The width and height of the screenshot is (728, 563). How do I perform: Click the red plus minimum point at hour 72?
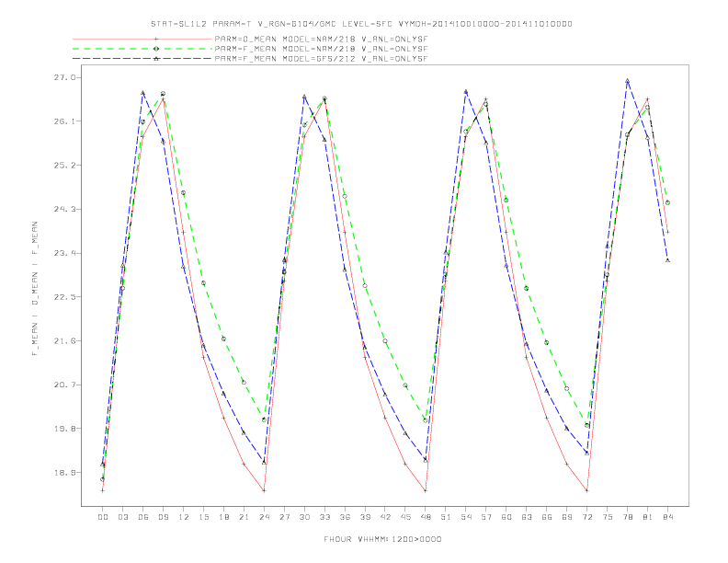coord(586,490)
